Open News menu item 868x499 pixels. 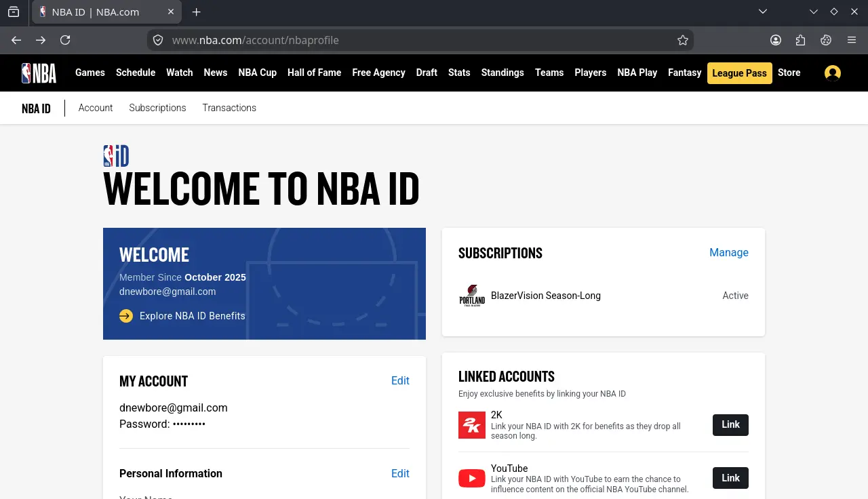coord(216,73)
